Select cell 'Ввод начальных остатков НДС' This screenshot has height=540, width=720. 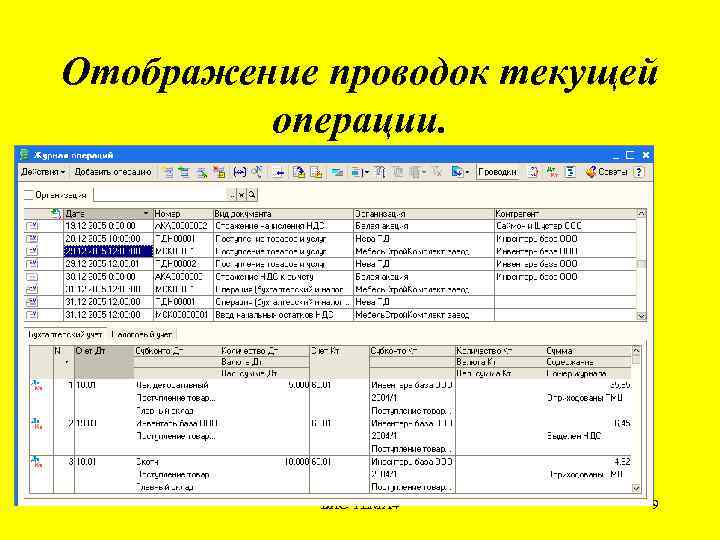[x=283, y=315]
